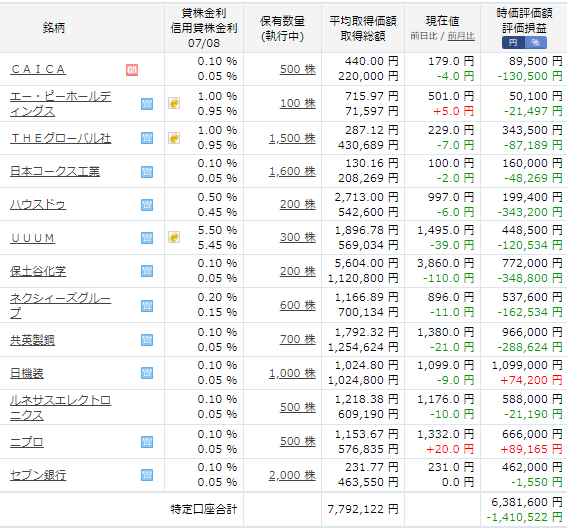567x528 pixels.
Task: Click the blue icon beside ハウスドゥ
Action: [x=147, y=205]
